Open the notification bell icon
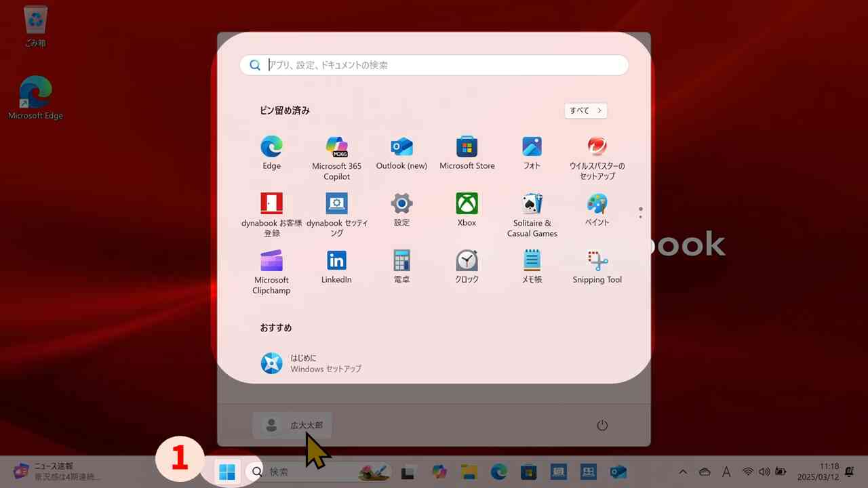 tap(848, 472)
